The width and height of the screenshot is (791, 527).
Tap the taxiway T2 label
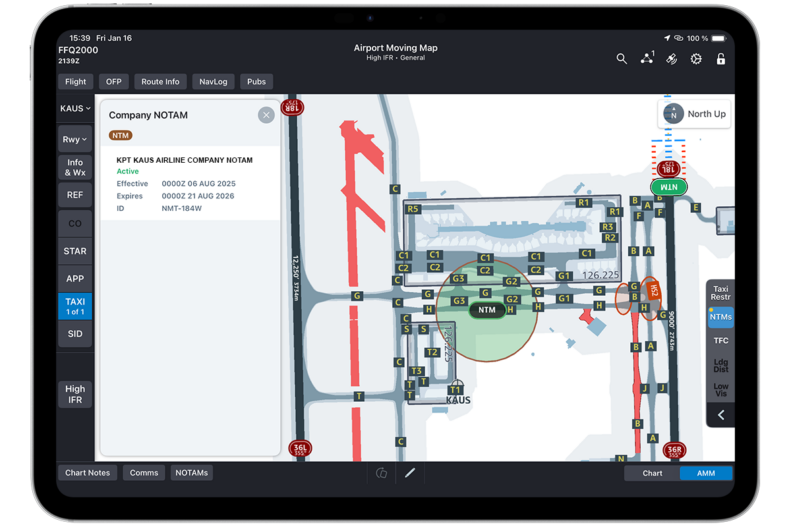[x=432, y=353]
